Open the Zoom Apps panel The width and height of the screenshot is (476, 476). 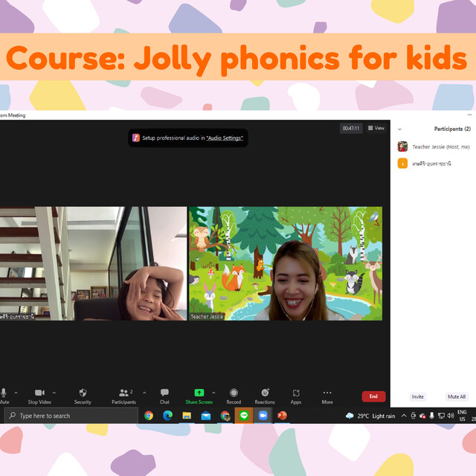pos(296,396)
